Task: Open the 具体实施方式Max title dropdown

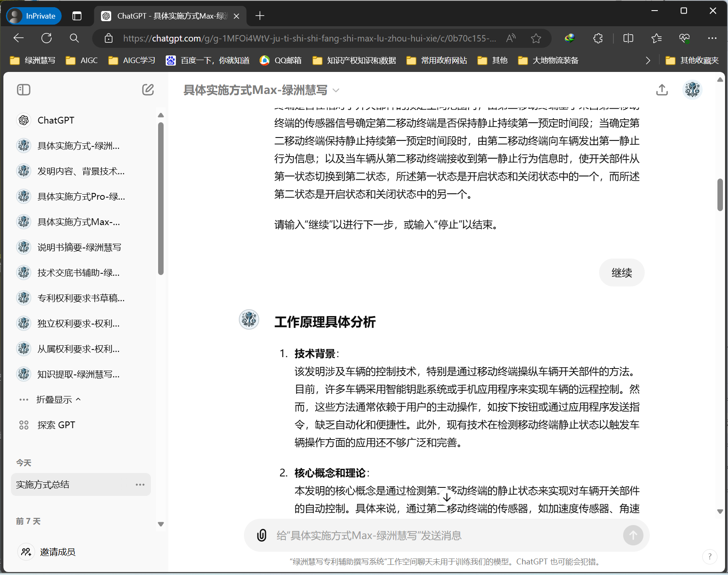Action: (x=336, y=90)
